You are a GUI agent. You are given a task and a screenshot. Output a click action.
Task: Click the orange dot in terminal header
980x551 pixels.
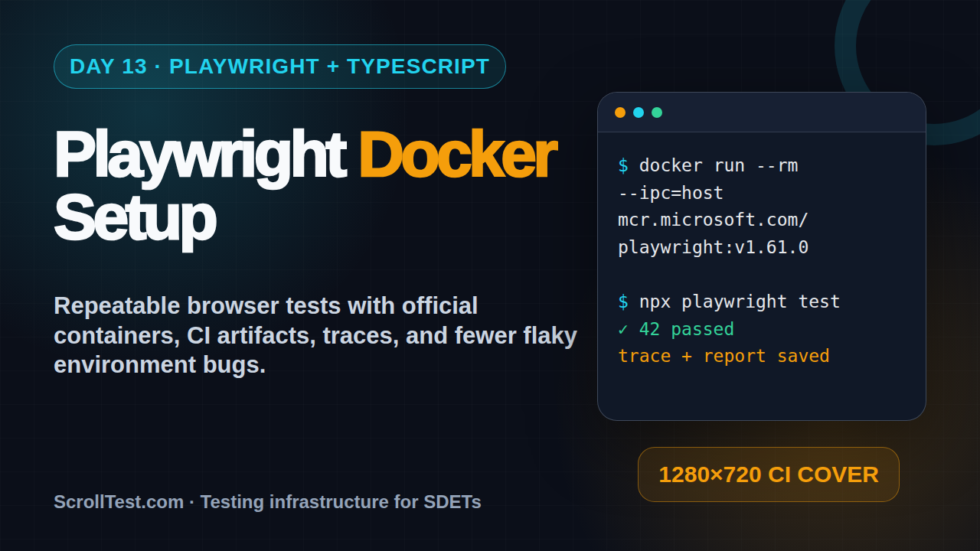620,112
